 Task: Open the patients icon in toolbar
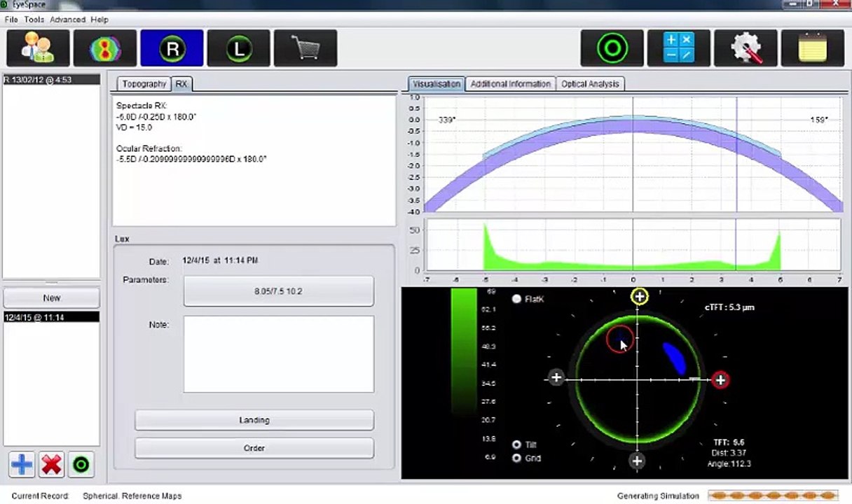(x=39, y=48)
